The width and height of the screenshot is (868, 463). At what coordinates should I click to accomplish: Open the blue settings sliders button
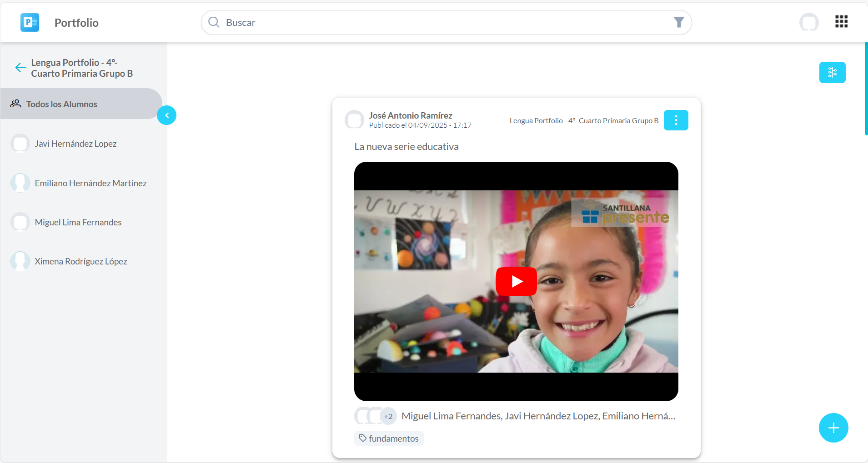832,73
